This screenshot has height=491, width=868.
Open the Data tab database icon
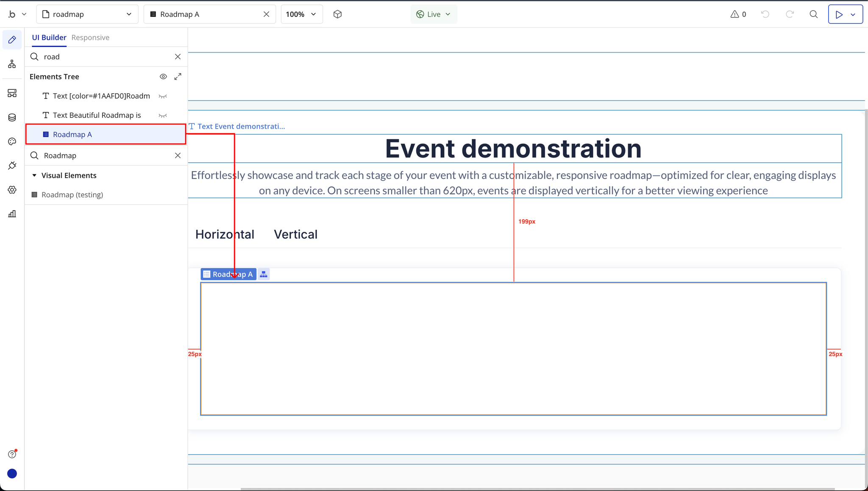pos(12,117)
